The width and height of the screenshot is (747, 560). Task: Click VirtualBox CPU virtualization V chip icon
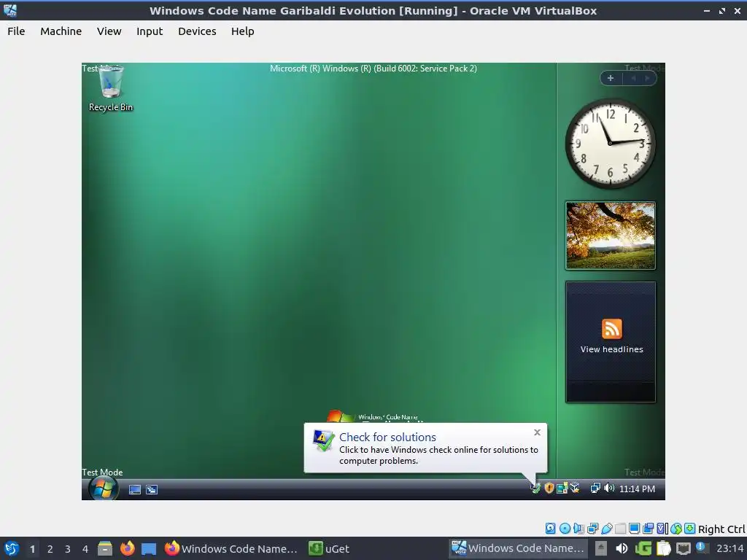click(x=662, y=529)
